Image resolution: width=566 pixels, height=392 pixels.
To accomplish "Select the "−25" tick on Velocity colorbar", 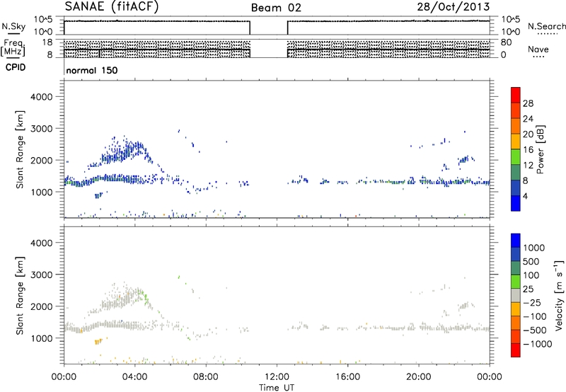I will (532, 302).
